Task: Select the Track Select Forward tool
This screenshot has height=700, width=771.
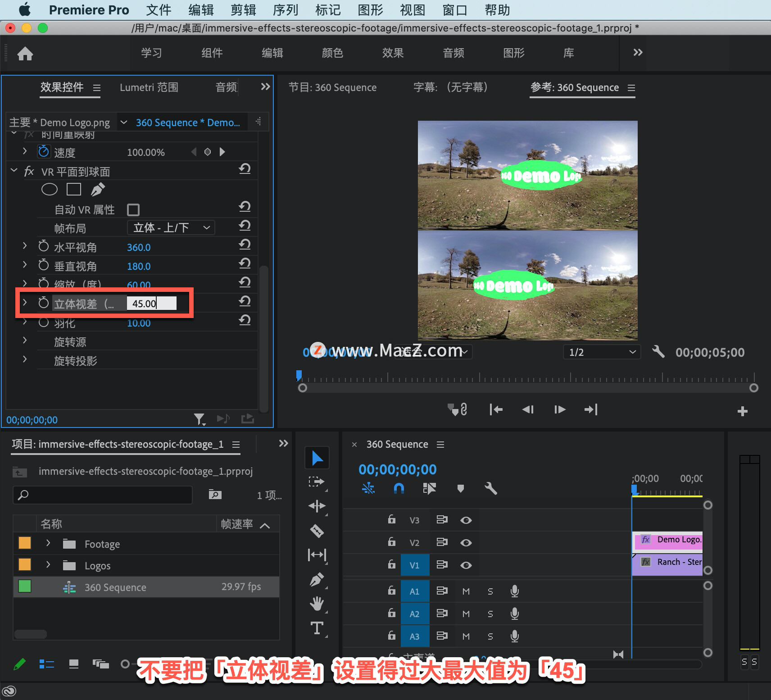Action: (317, 482)
